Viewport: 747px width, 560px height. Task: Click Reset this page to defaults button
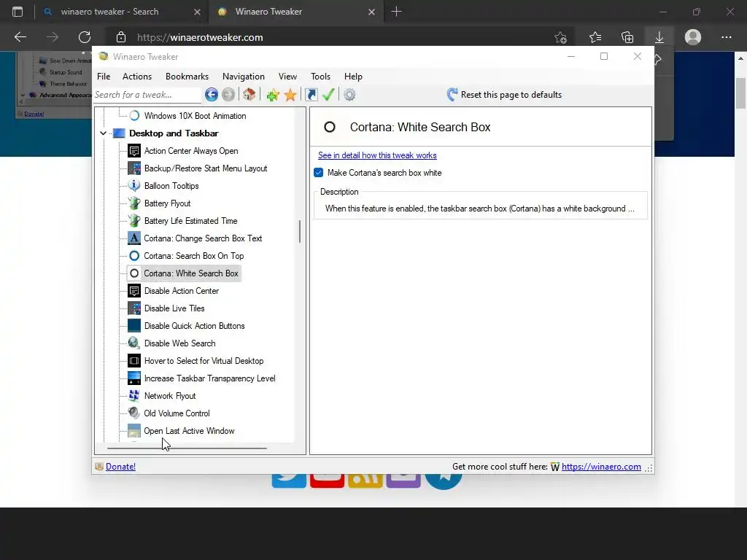pos(505,94)
